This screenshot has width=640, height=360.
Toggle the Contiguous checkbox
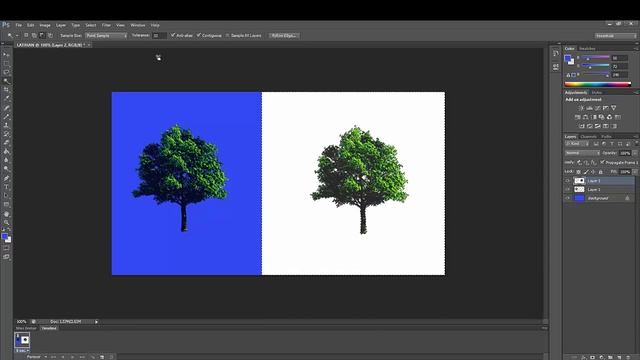point(199,36)
